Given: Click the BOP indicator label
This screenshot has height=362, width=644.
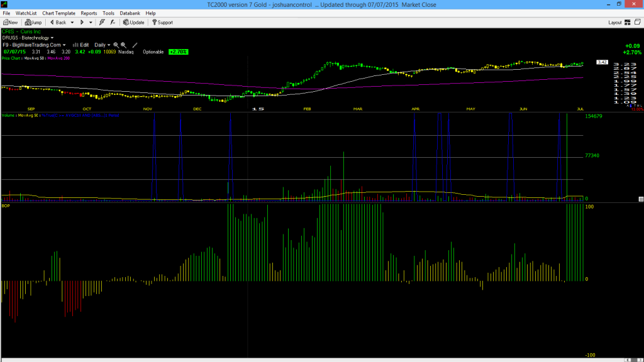Looking at the screenshot, I should tap(6, 206).
